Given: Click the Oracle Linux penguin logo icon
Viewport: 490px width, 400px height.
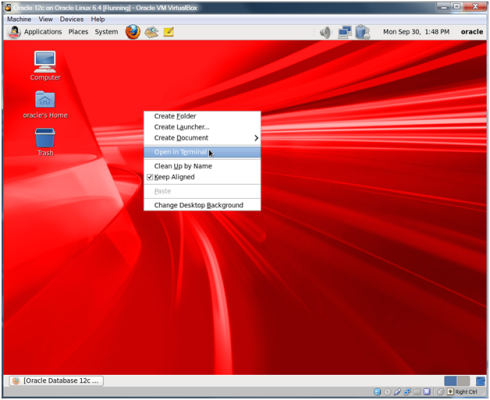Looking at the screenshot, I should pos(14,32).
